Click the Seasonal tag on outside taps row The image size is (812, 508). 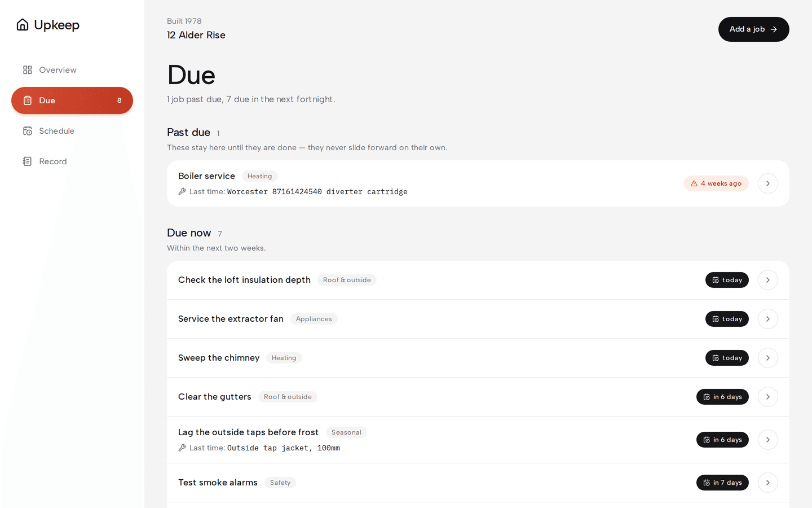click(346, 432)
